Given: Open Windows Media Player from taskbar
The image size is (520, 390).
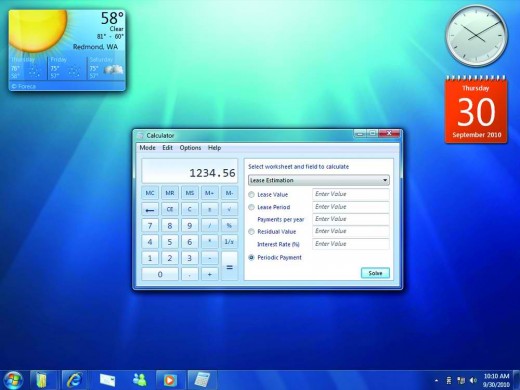Looking at the screenshot, I should (170, 380).
